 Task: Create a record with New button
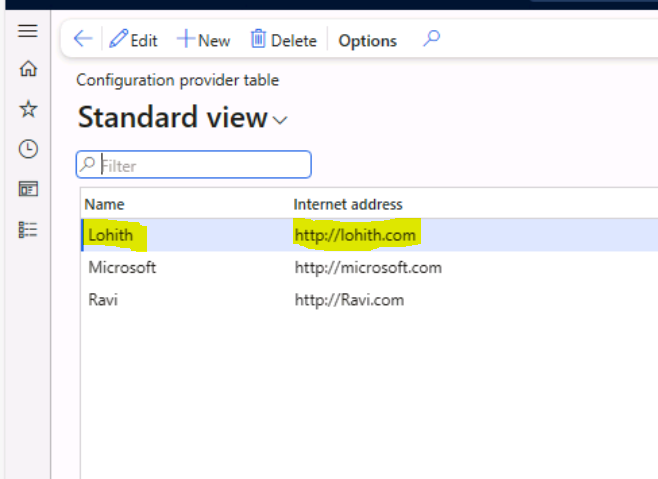point(204,40)
